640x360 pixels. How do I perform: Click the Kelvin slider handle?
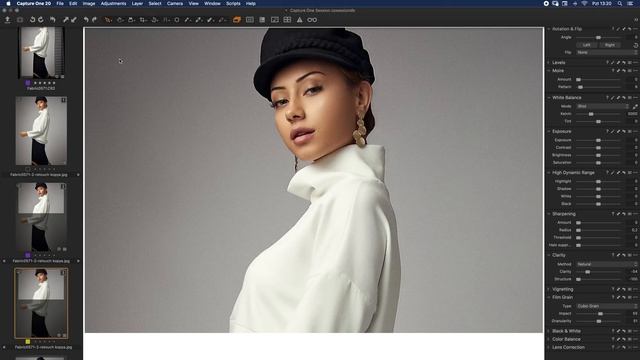pos(591,114)
